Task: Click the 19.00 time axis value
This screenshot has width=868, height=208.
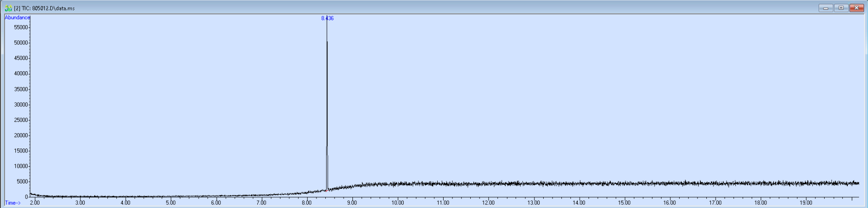Action: (x=805, y=203)
